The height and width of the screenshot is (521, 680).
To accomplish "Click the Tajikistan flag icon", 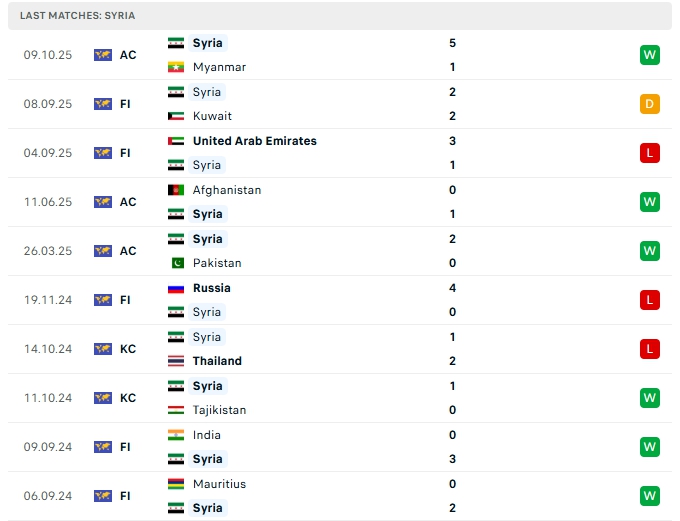I will coord(176,410).
